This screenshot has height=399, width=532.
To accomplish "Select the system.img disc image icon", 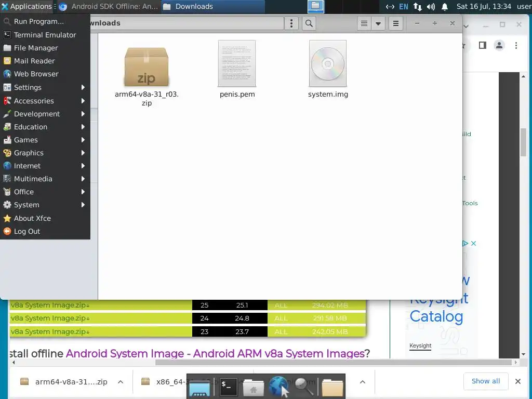I will pyautogui.click(x=328, y=63).
